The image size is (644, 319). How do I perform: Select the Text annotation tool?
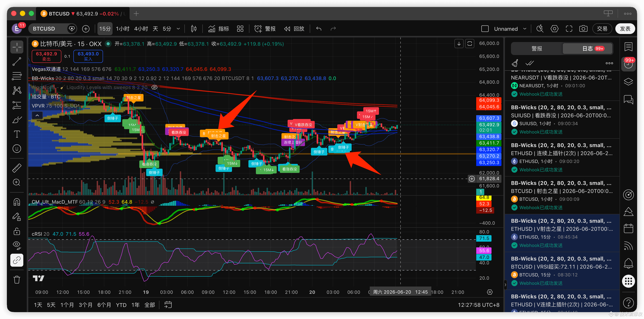(x=17, y=134)
